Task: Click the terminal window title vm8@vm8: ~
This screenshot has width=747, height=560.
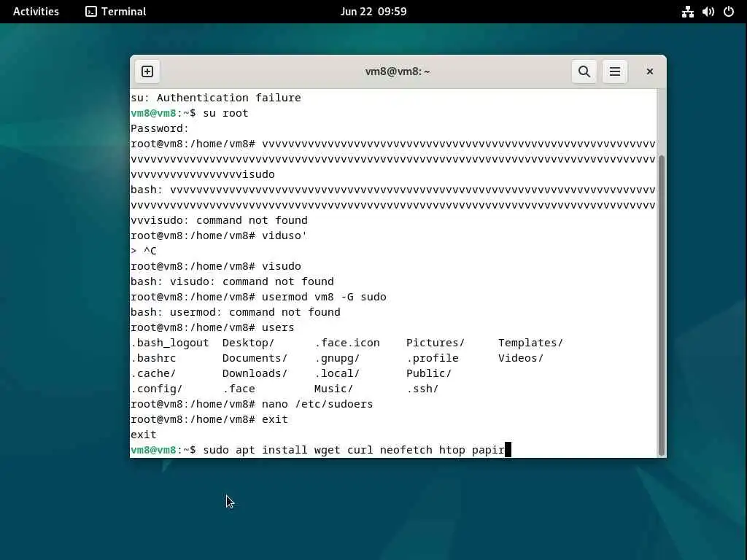Action: pos(398,71)
